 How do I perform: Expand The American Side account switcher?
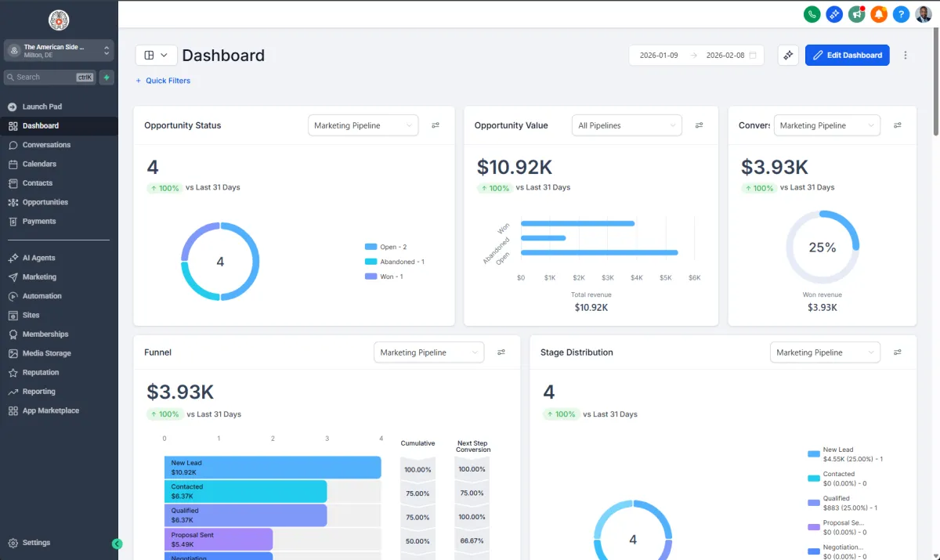[x=59, y=50]
